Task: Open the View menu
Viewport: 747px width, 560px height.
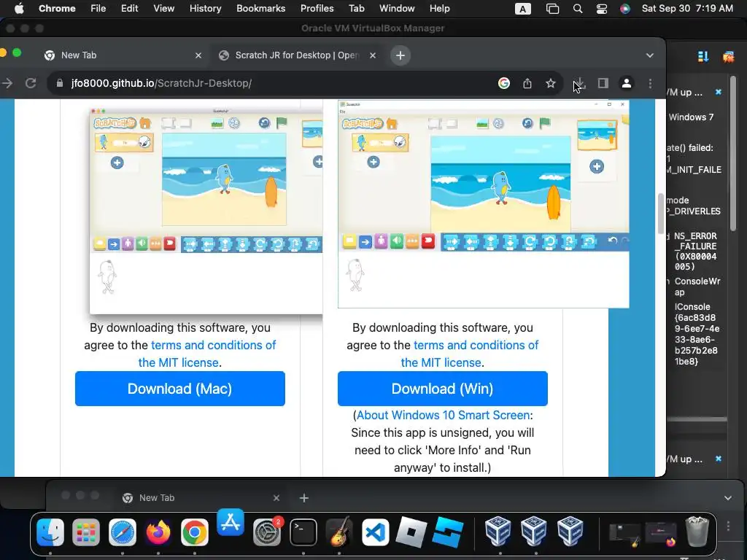Action: pyautogui.click(x=164, y=8)
